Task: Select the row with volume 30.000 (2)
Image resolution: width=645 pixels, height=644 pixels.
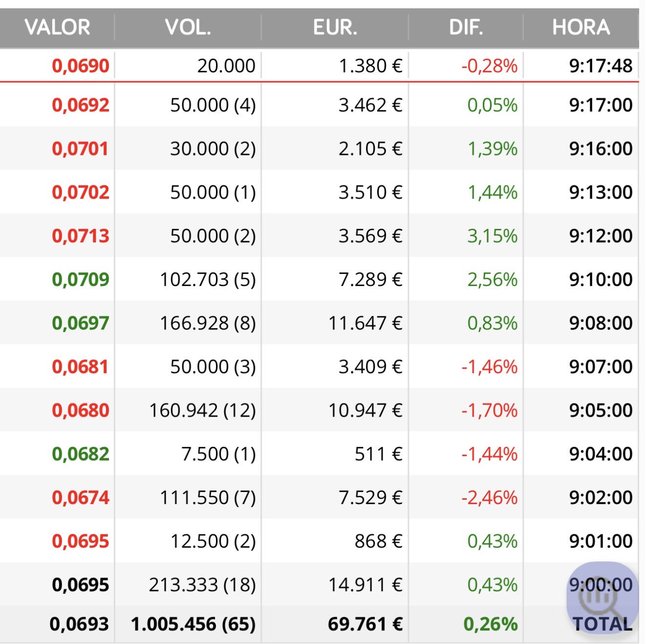Action: 320,149
